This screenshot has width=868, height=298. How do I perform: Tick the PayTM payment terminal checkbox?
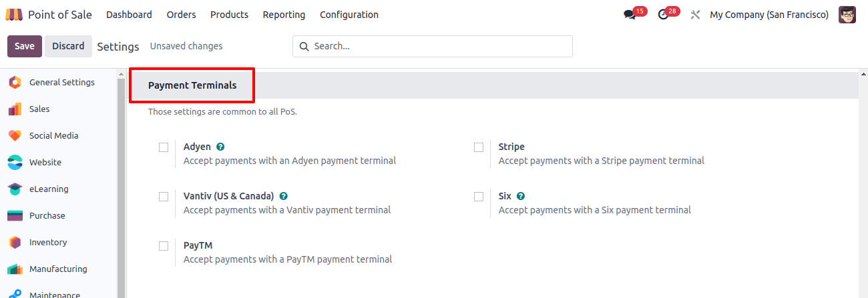164,246
